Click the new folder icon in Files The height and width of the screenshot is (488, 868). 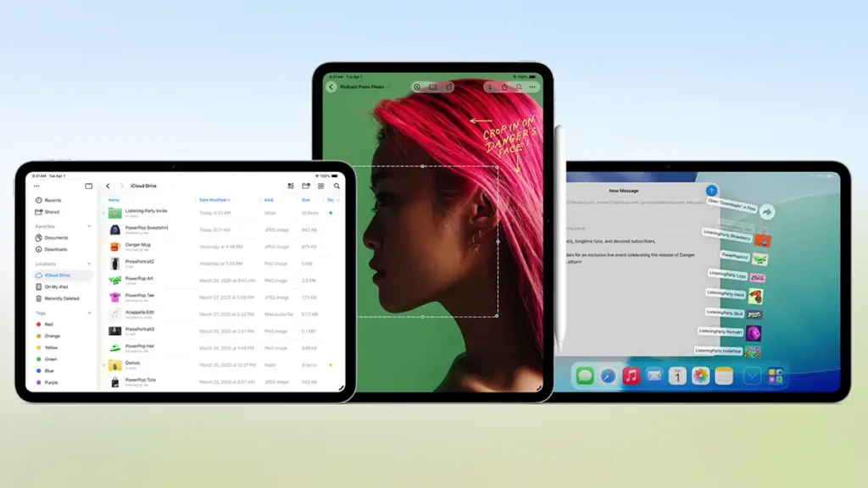[306, 186]
